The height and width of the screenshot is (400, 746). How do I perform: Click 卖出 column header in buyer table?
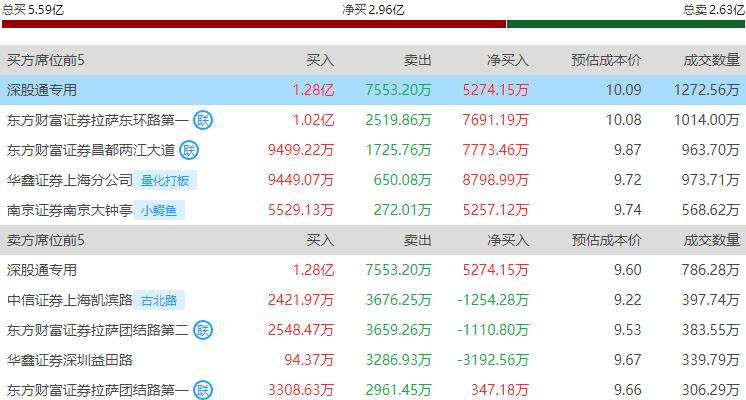417,60
